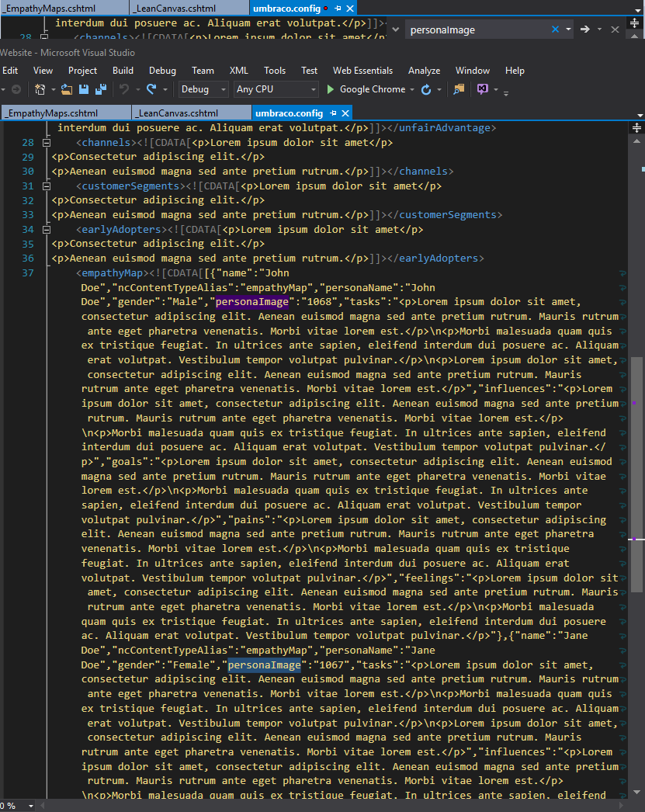Click the purple Visual Studio icon in the toolbar
This screenshot has width=645, height=812.
pyautogui.click(x=483, y=89)
